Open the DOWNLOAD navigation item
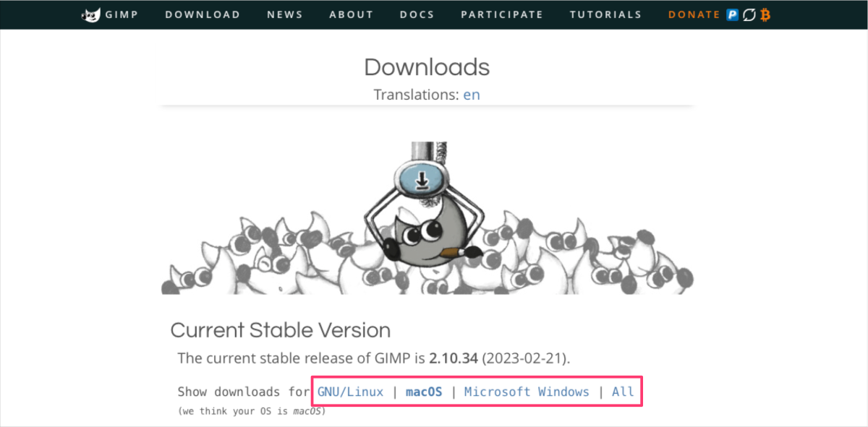 pyautogui.click(x=203, y=14)
